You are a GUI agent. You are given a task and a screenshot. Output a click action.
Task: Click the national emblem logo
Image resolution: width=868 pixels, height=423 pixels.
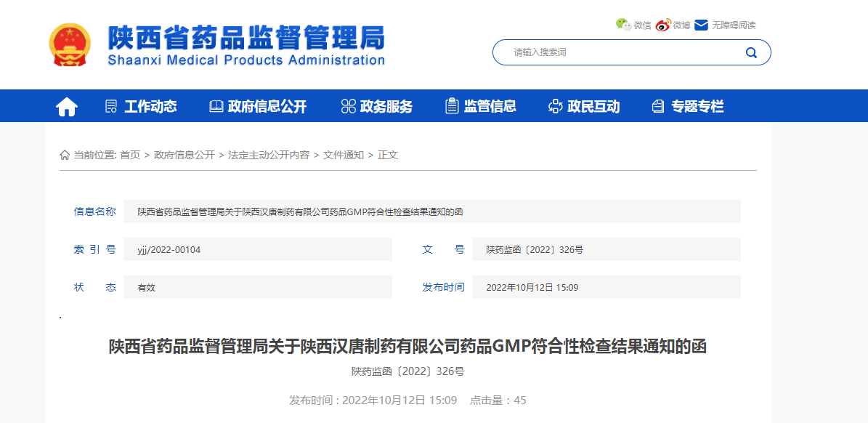70,45
